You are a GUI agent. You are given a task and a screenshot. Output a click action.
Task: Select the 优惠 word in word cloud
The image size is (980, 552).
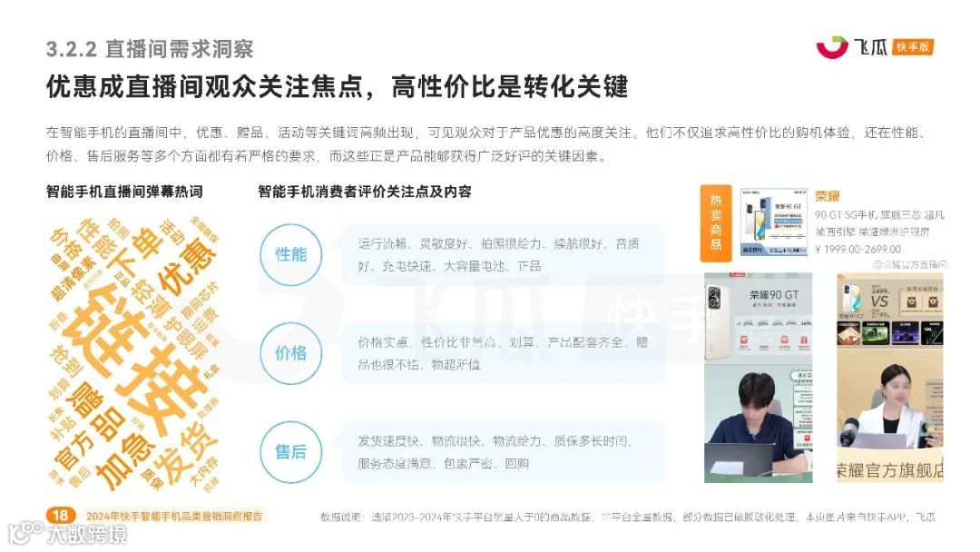(x=188, y=266)
